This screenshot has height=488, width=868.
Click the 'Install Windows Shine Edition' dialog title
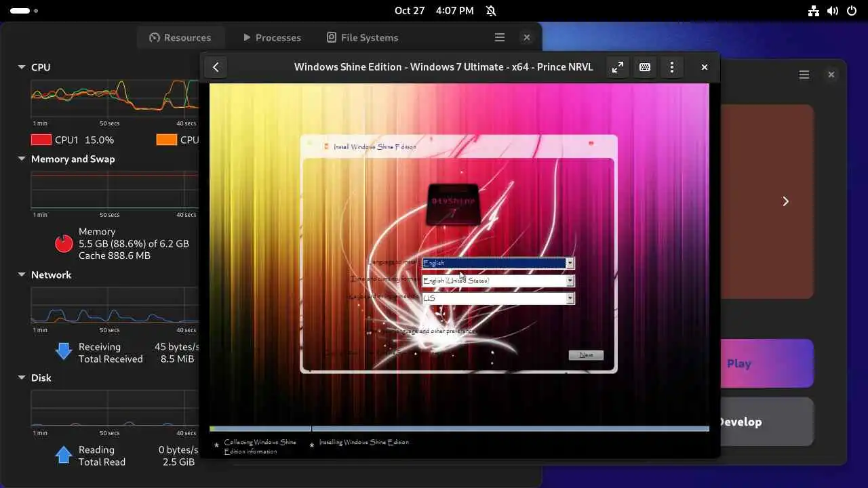[375, 147]
